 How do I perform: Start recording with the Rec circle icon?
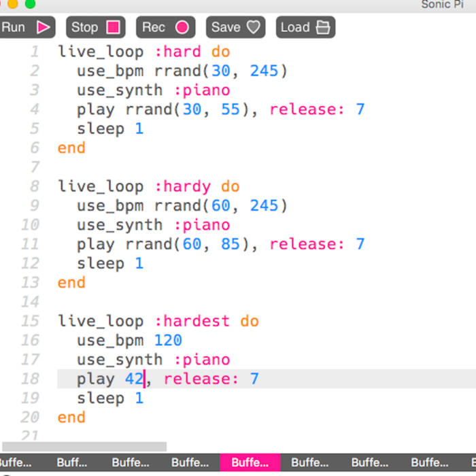(x=182, y=27)
